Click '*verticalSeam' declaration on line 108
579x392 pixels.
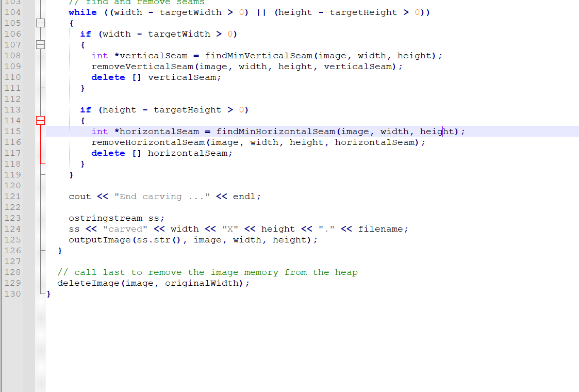tap(151, 56)
